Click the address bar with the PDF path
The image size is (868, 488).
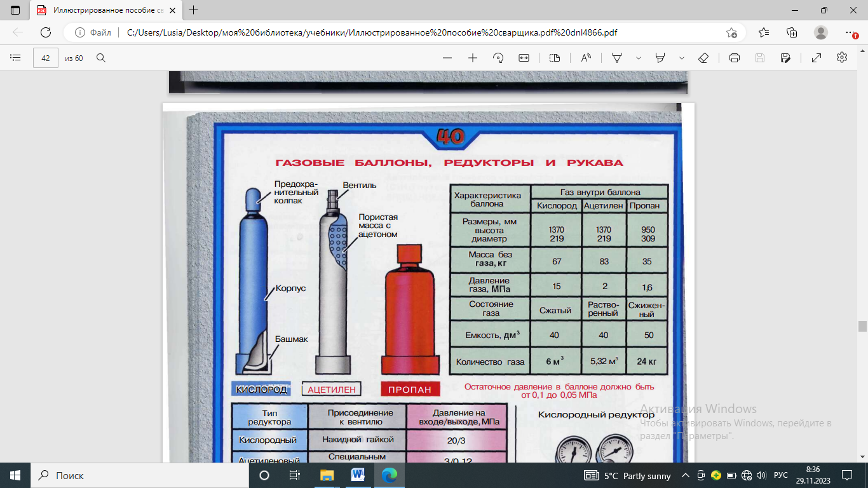pyautogui.click(x=407, y=32)
